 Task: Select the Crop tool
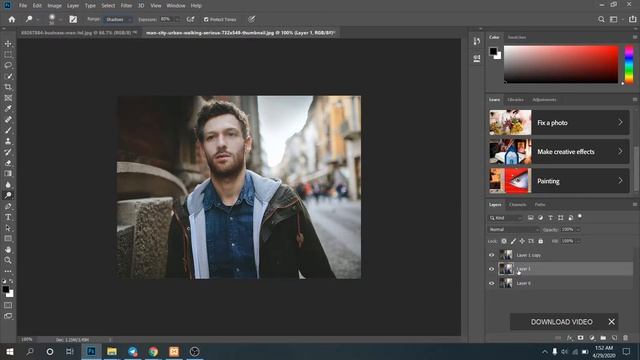point(8,87)
